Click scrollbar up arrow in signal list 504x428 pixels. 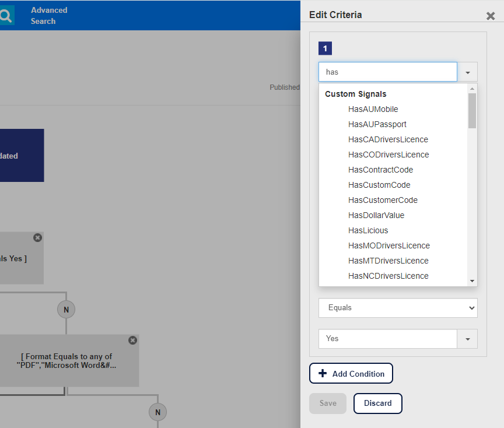[x=472, y=89]
